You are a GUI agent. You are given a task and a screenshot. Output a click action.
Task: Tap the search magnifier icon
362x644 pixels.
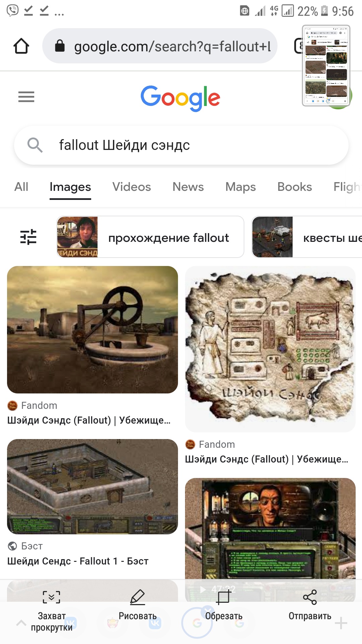coord(35,145)
